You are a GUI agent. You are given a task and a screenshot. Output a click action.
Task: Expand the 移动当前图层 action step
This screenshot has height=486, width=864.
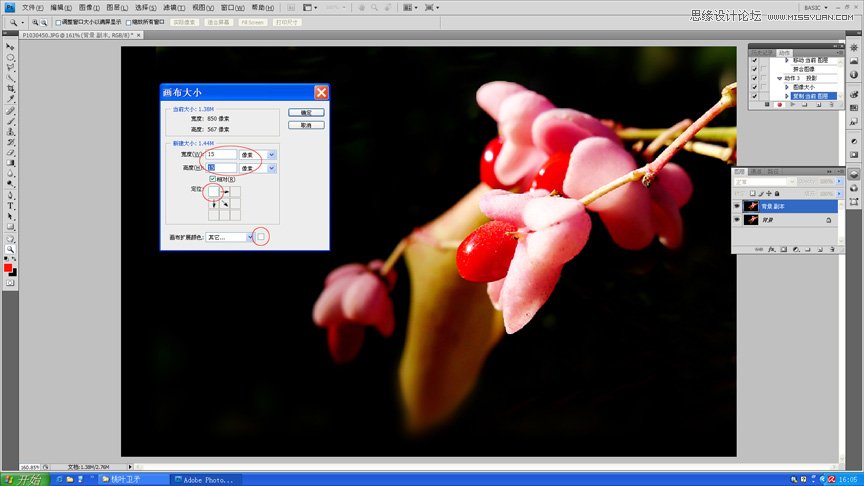787,60
